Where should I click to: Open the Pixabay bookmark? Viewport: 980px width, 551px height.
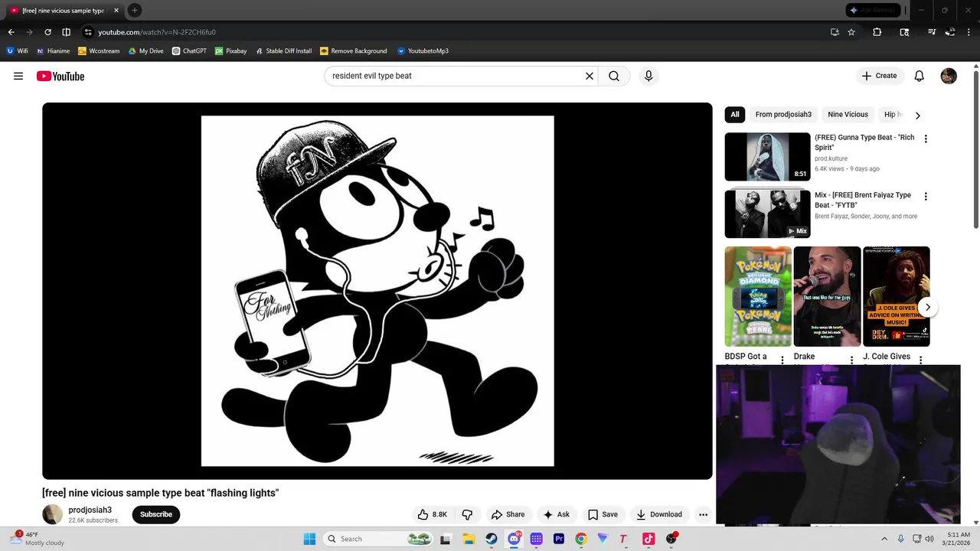point(230,51)
